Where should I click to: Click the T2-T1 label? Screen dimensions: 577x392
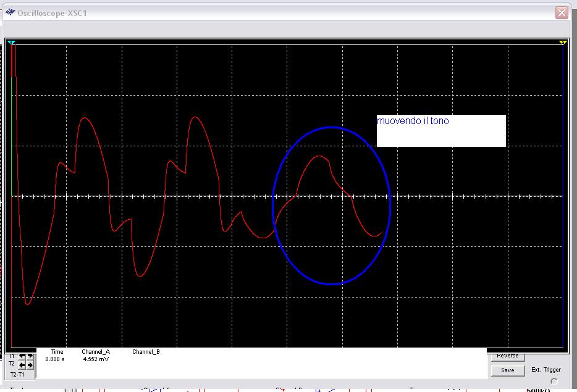pos(17,374)
